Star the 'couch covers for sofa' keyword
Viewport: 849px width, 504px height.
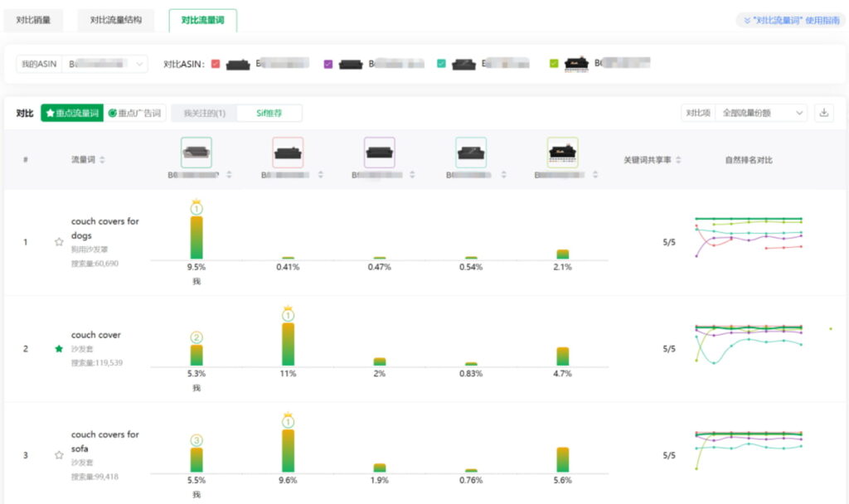(x=59, y=455)
